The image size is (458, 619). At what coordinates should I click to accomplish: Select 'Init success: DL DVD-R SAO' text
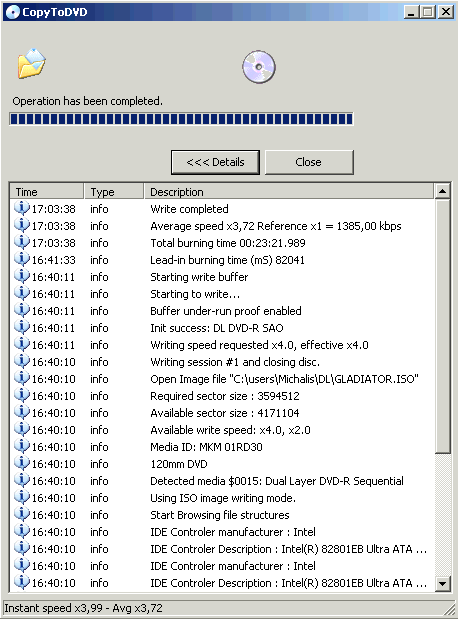[x=217, y=328]
